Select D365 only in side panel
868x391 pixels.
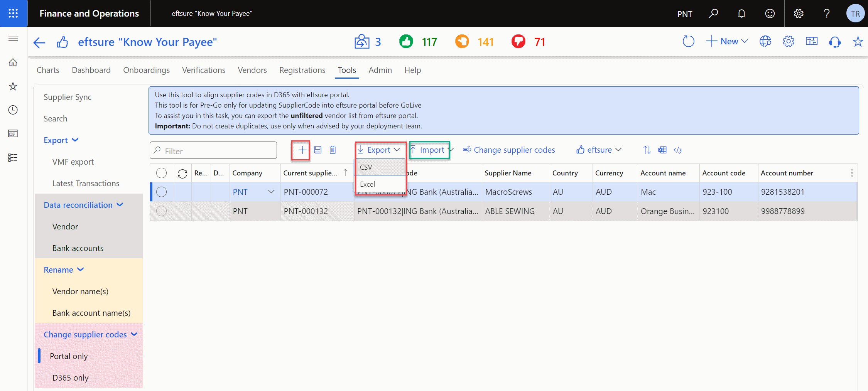(x=70, y=378)
